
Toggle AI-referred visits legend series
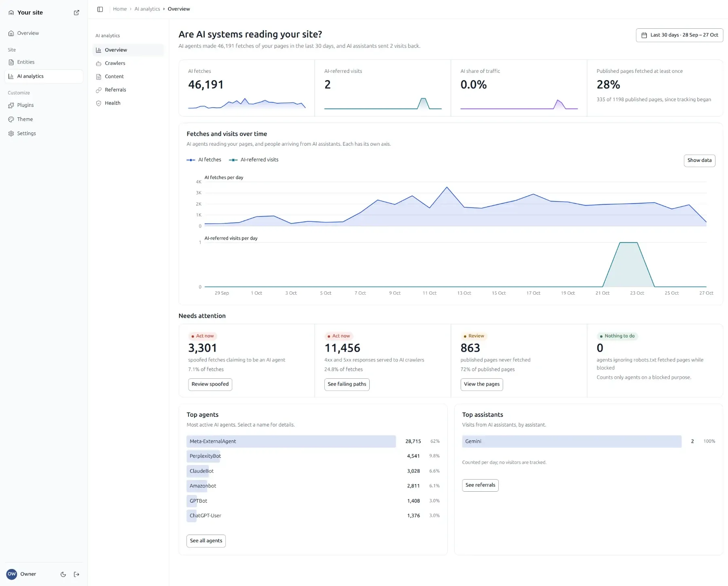point(254,160)
